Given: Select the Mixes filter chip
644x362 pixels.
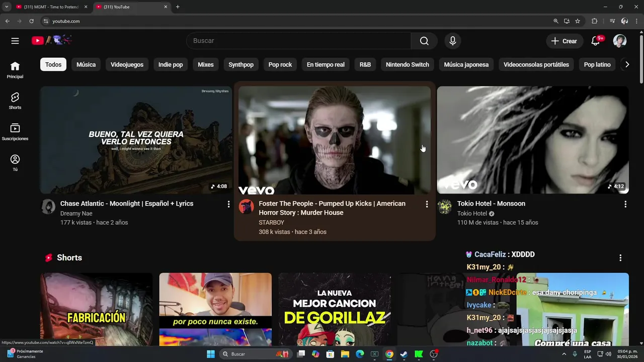Looking at the screenshot, I should 206,64.
